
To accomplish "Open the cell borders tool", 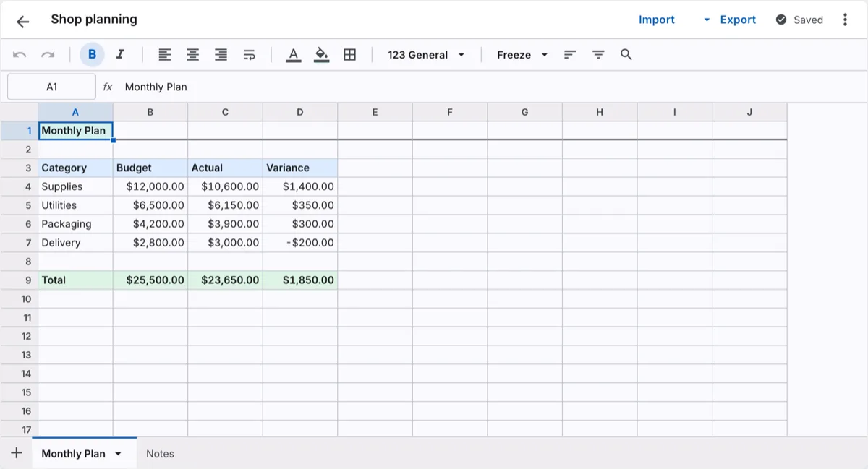I will 350,55.
